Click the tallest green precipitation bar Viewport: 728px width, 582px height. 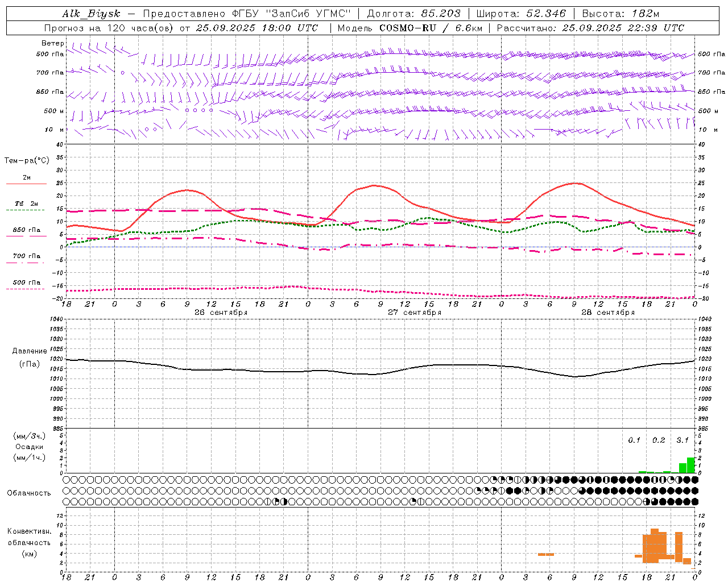(x=691, y=465)
